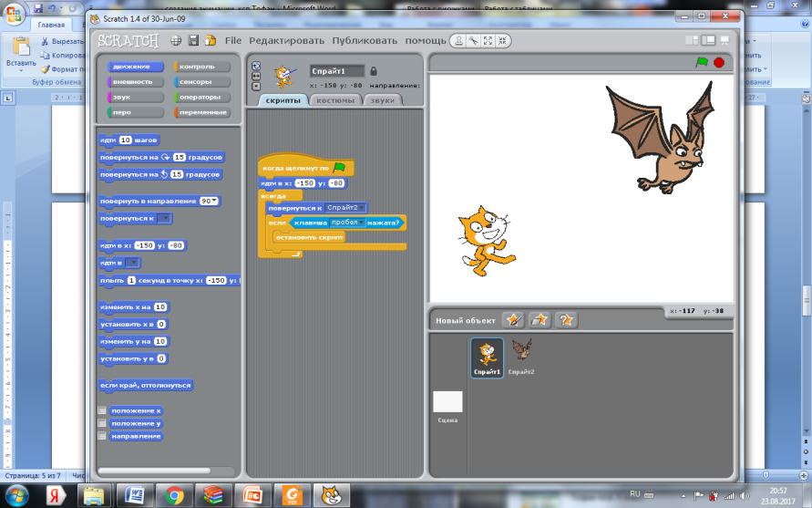Open the 'Редактировать' menu
The image size is (812, 508).
286,41
